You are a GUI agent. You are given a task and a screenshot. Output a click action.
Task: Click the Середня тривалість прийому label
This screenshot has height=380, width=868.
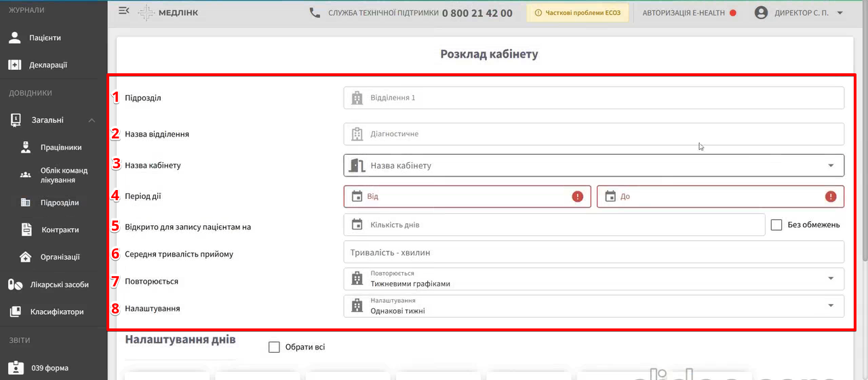(179, 254)
